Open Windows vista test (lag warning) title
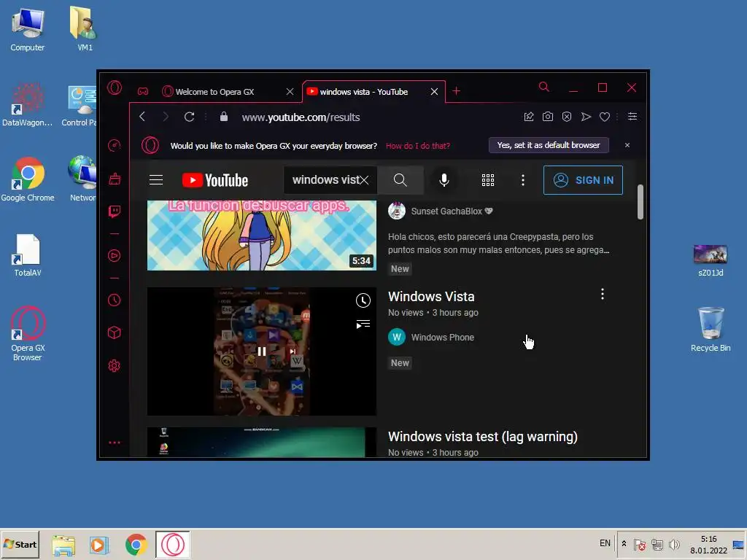747x560 pixels. point(483,437)
